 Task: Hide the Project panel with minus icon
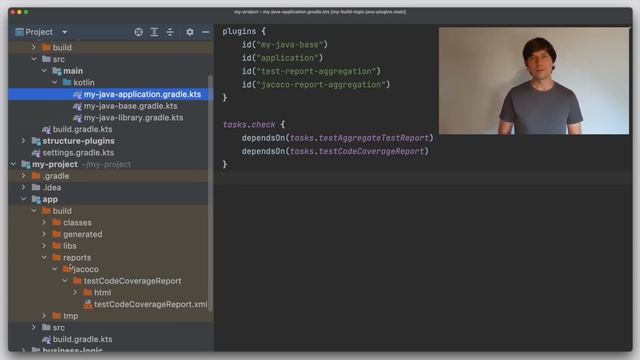[205, 32]
